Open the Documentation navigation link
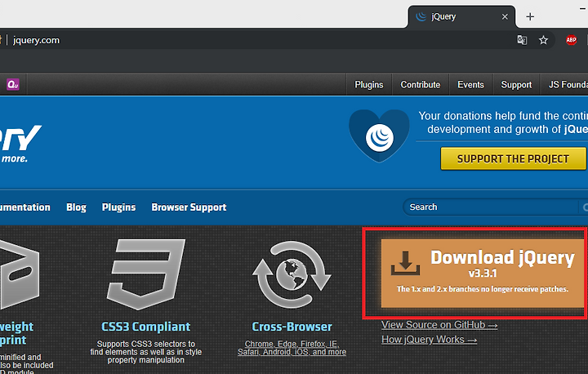The image size is (588, 374). pos(24,207)
